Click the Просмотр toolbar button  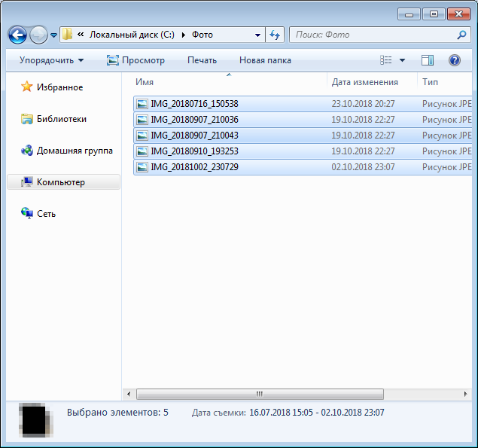(135, 60)
